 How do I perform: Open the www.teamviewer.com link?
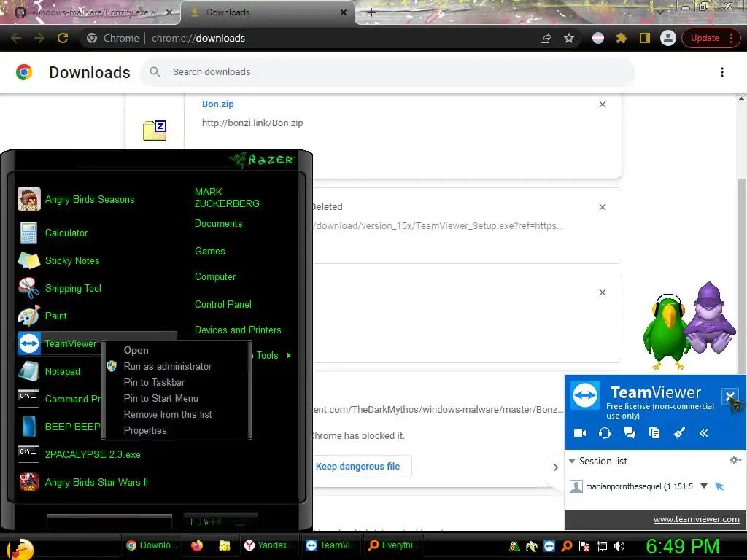tap(696, 519)
